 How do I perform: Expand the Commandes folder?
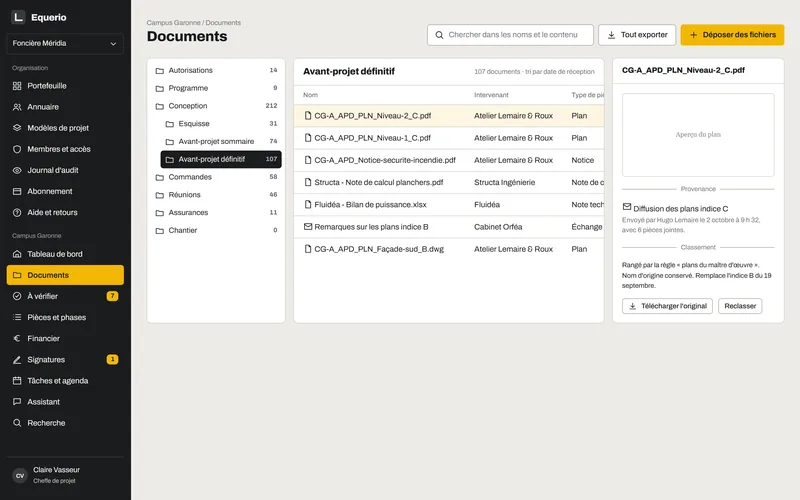pyautogui.click(x=216, y=177)
